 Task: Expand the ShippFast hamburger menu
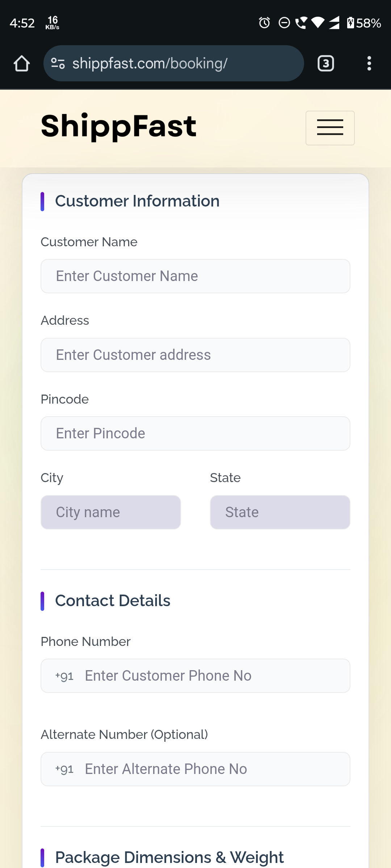click(x=330, y=128)
